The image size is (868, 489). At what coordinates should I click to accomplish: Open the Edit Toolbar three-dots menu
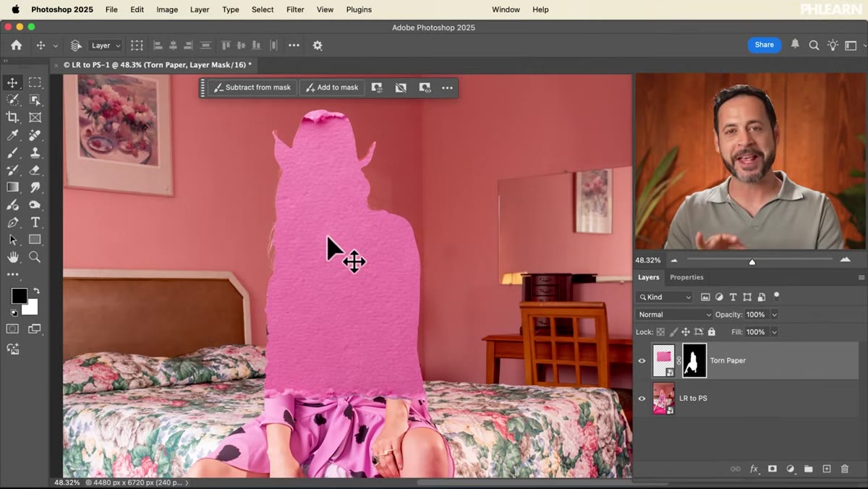[x=12, y=275]
